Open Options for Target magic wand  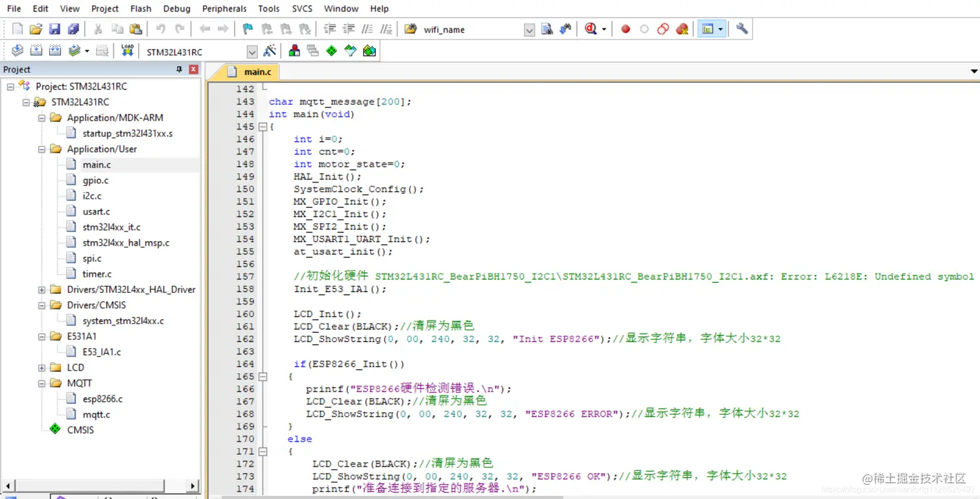pyautogui.click(x=270, y=51)
